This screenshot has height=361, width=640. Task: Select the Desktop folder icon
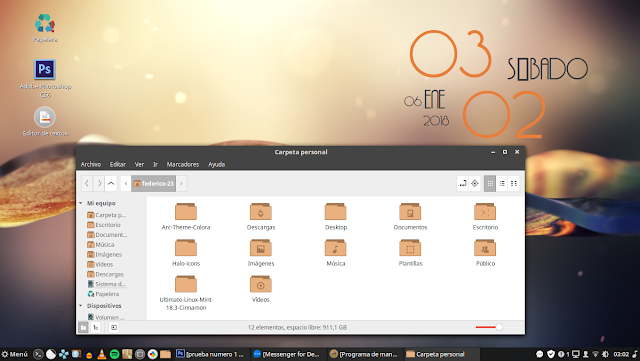336,212
